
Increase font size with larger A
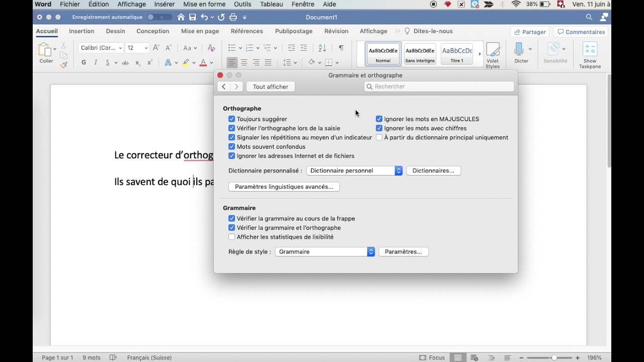pyautogui.click(x=156, y=48)
